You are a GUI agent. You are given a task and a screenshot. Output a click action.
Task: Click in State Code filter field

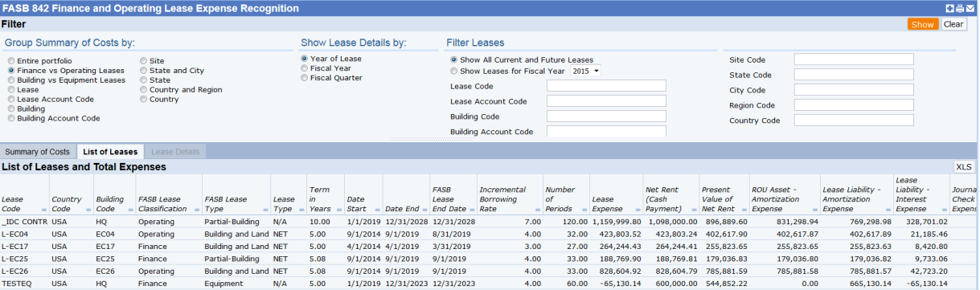tap(854, 75)
